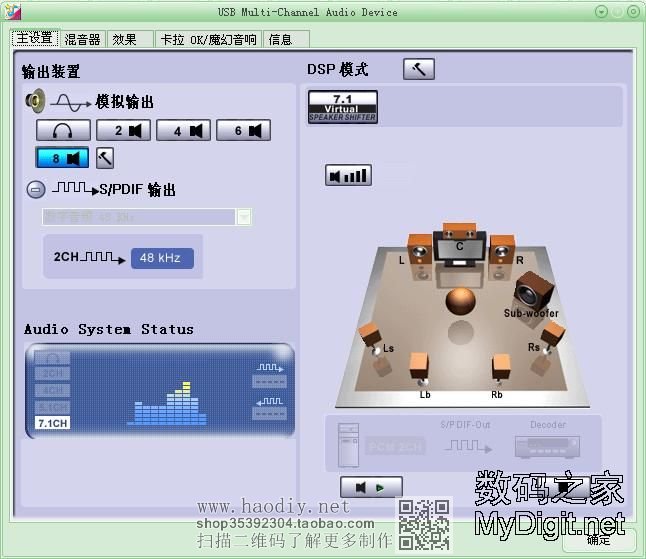This screenshot has height=559, width=646.
Task: Play the speaker test sound
Action: pyautogui.click(x=370, y=487)
